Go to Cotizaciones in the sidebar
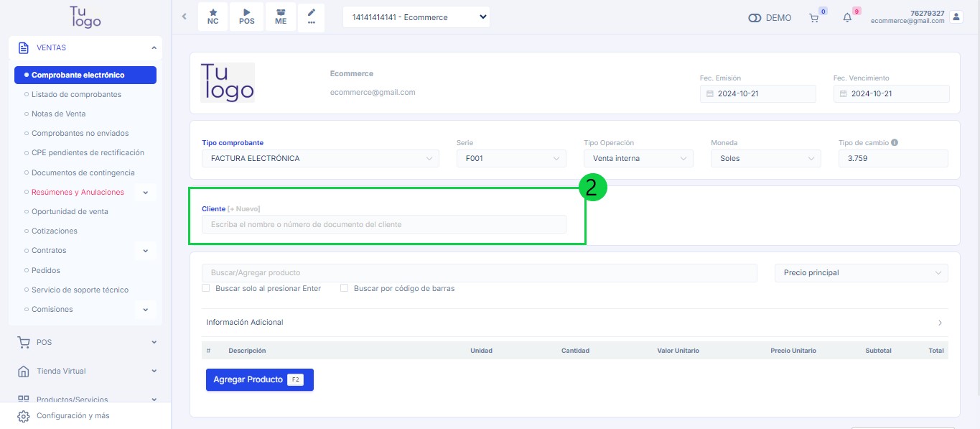Viewport: 980px width, 429px height. 55,231
